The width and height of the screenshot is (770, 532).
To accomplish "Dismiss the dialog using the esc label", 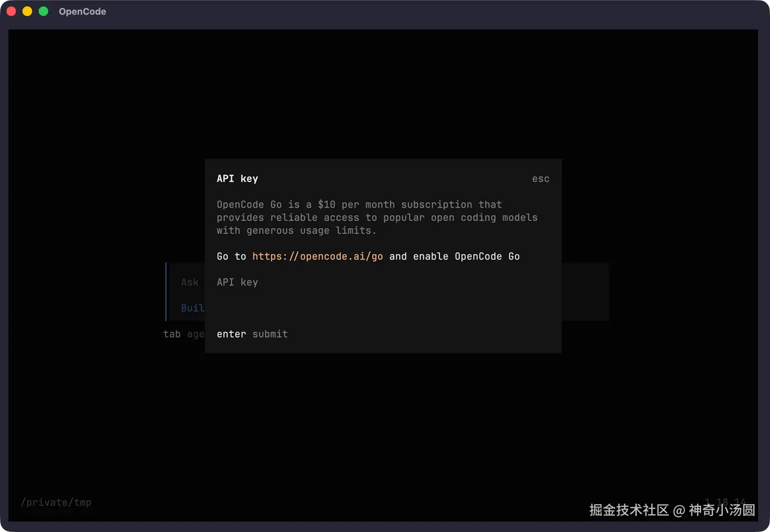I will click(x=541, y=179).
